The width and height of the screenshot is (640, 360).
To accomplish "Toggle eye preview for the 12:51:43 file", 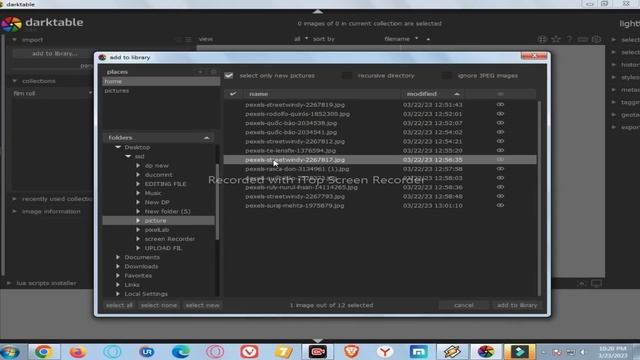I will tap(500, 104).
